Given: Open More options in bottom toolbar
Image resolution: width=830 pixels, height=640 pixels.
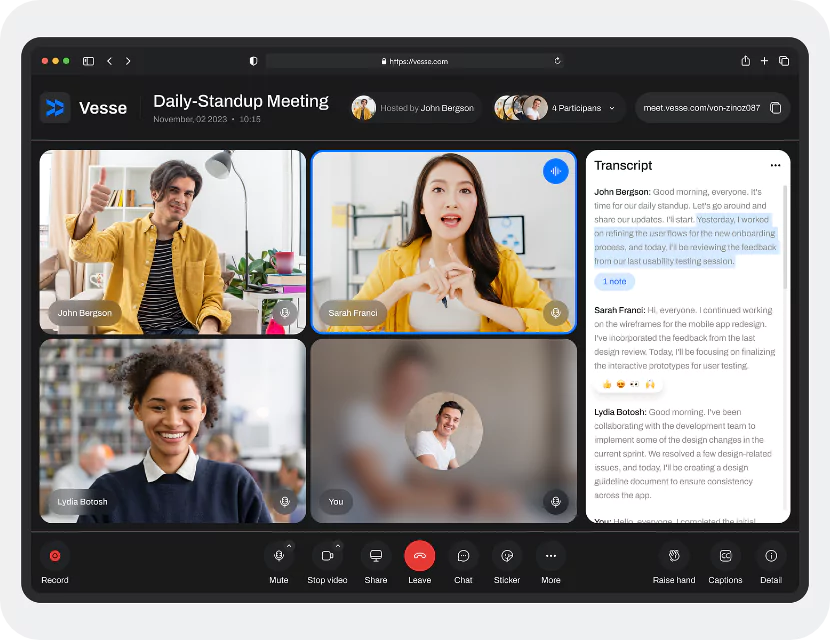Looking at the screenshot, I should click(x=551, y=556).
